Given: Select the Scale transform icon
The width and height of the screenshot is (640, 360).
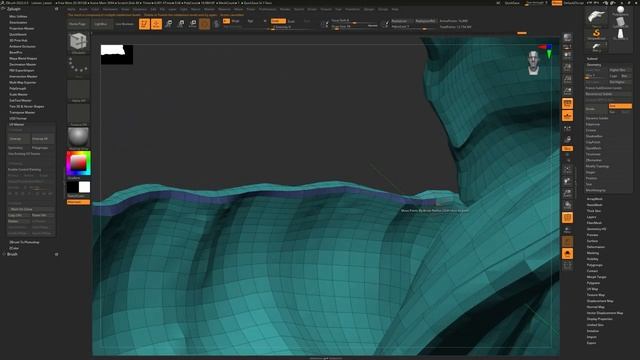Looking at the screenshot, I should point(180,24).
